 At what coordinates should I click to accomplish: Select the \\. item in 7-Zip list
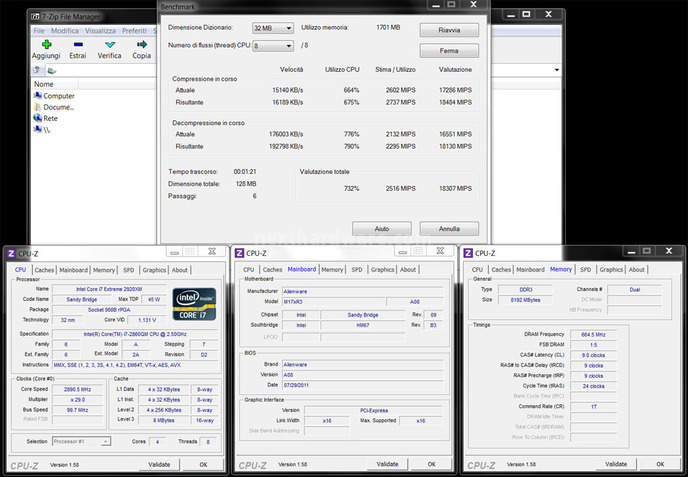(x=42, y=129)
